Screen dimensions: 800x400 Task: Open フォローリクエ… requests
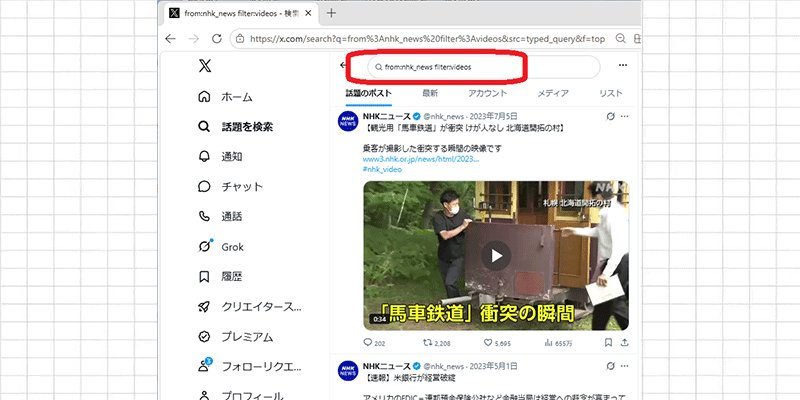[x=249, y=366]
